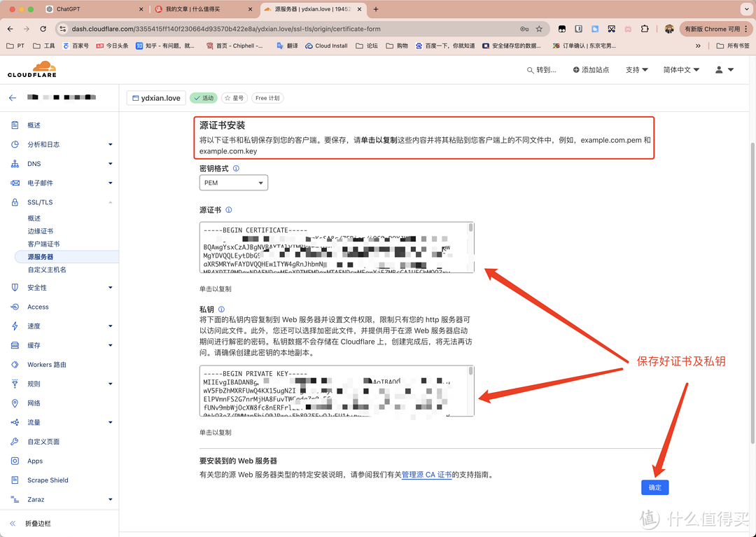Bookmark this page with star icon
756x537 pixels.
539,29
